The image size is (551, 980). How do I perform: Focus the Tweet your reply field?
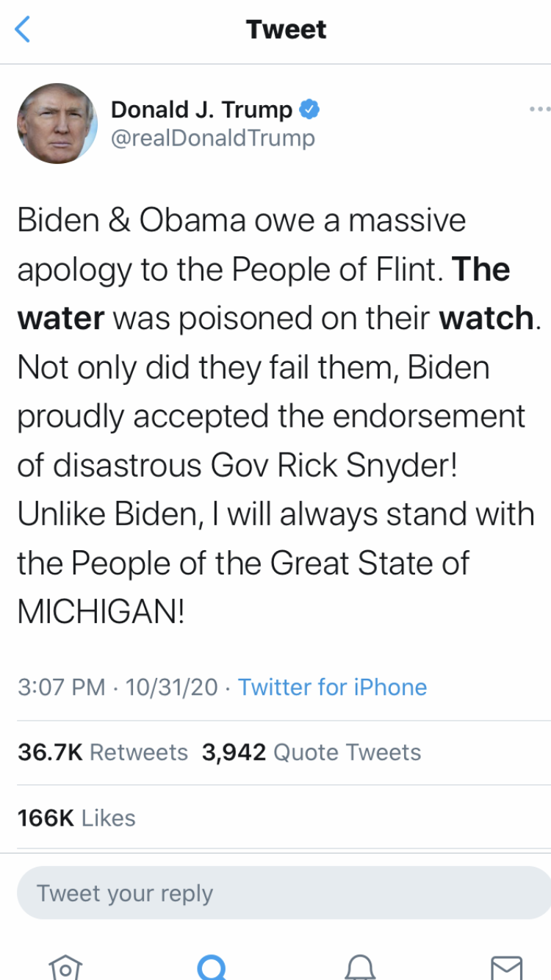coord(283,893)
